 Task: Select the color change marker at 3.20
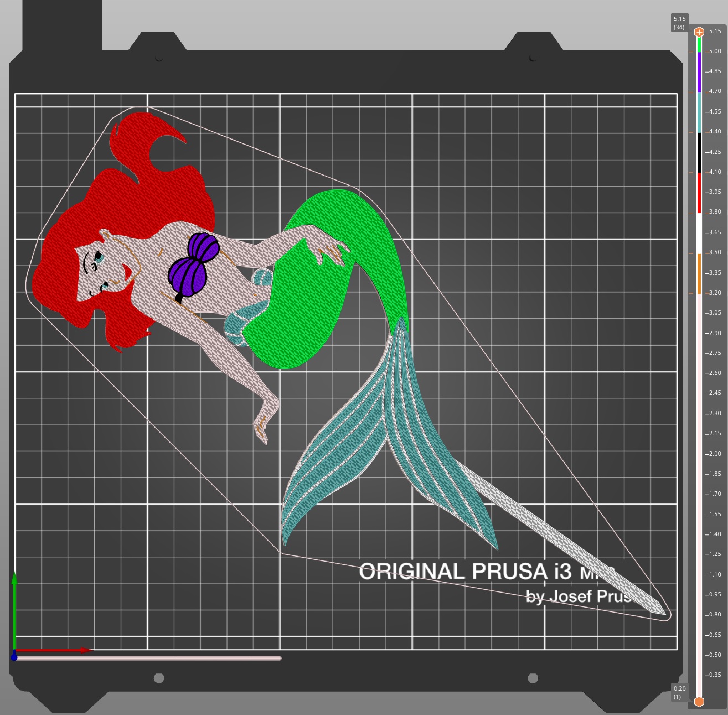691,293
